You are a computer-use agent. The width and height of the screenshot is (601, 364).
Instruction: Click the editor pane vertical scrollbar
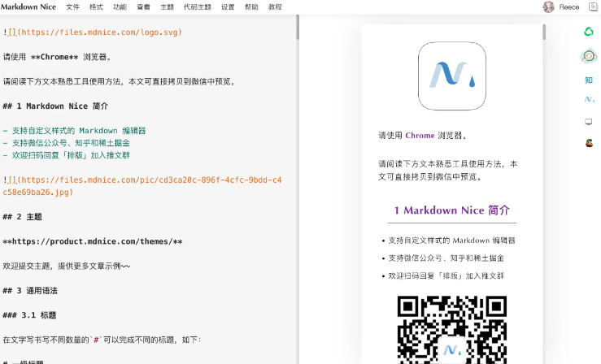[x=298, y=27]
